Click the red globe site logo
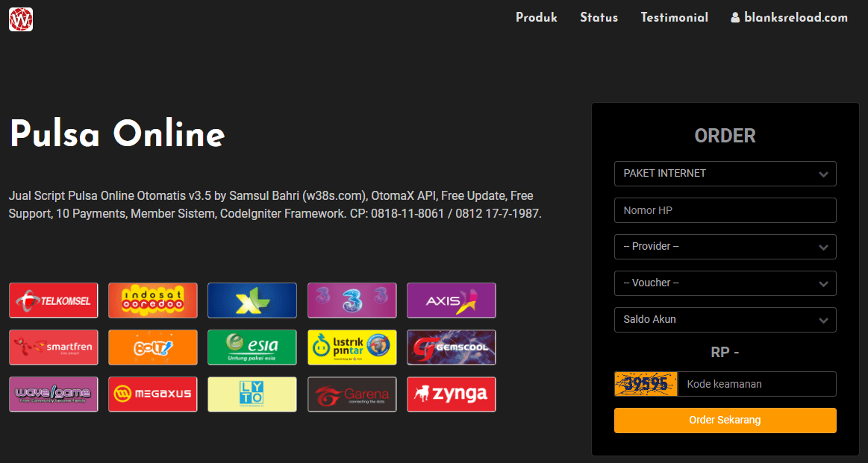 coord(20,19)
